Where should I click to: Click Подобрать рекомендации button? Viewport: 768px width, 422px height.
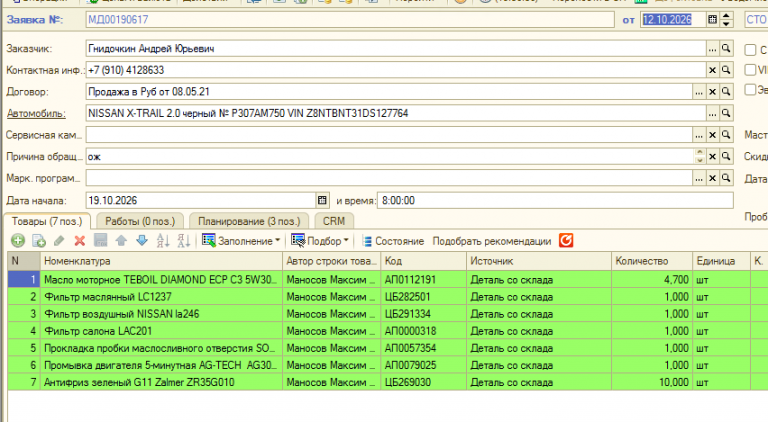tap(492, 241)
